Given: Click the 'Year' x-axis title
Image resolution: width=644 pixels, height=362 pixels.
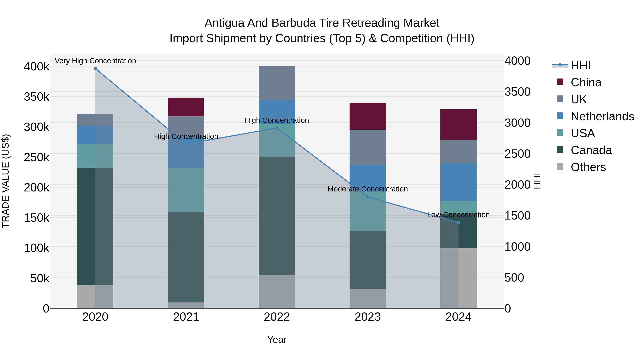Looking at the screenshot, I should pyautogui.click(x=277, y=340).
